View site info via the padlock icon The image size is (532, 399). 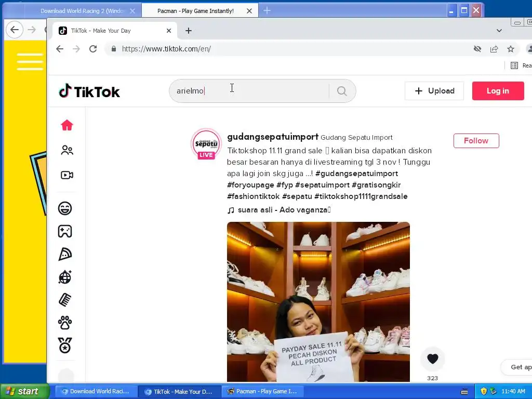pyautogui.click(x=114, y=49)
